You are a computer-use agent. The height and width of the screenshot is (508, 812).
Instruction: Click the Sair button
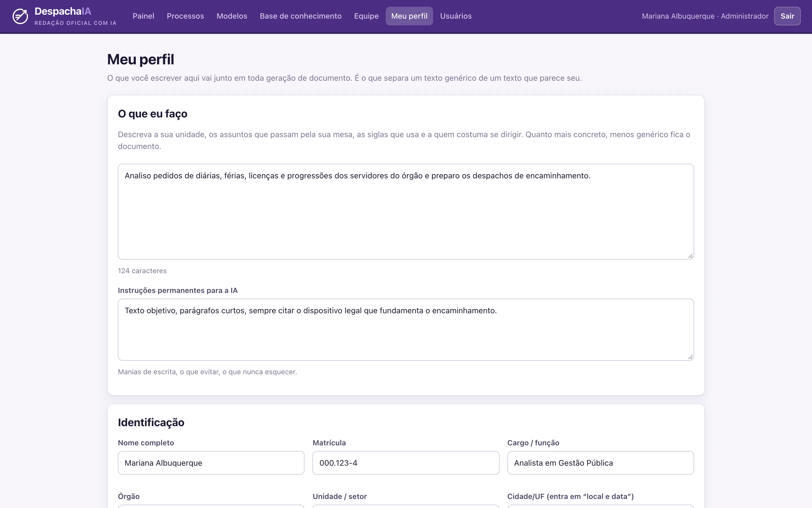787,16
